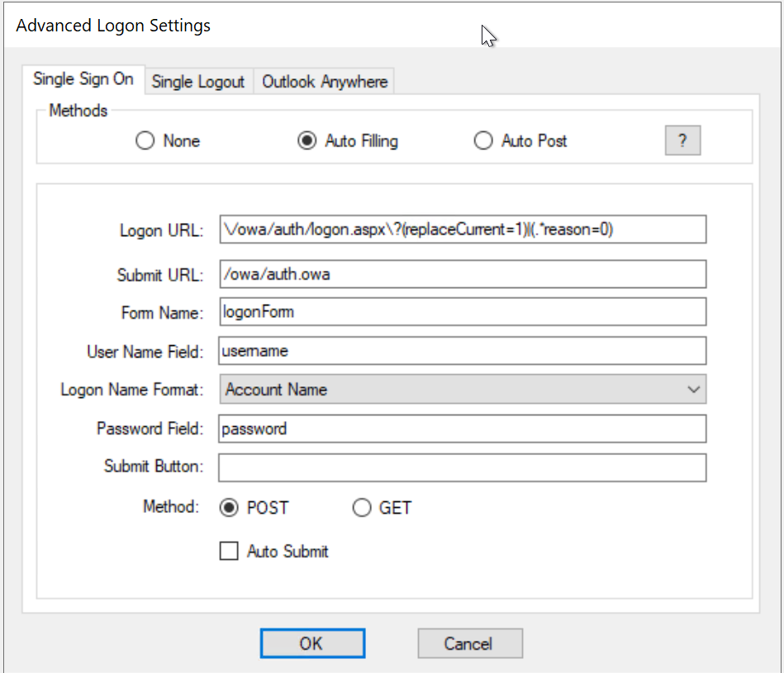This screenshot has height=673, width=784.
Task: Switch method to GET
Action: (x=362, y=508)
